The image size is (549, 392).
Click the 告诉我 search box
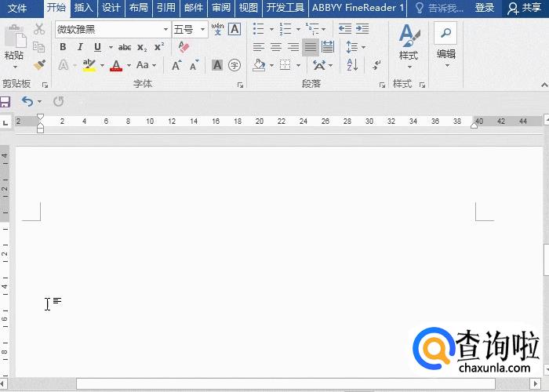(439, 8)
